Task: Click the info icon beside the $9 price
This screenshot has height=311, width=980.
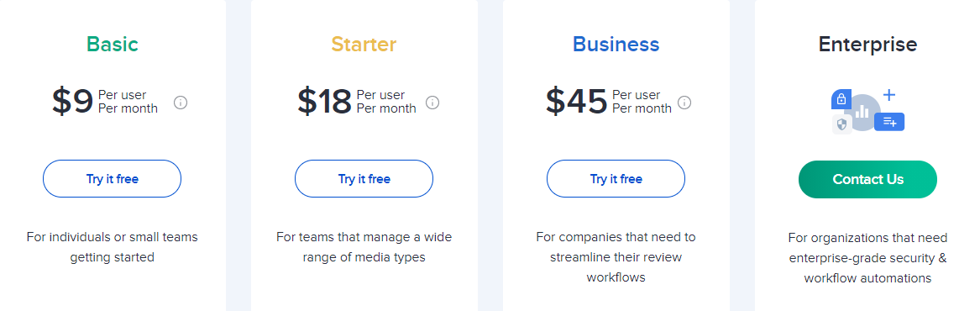Action: coord(181,102)
